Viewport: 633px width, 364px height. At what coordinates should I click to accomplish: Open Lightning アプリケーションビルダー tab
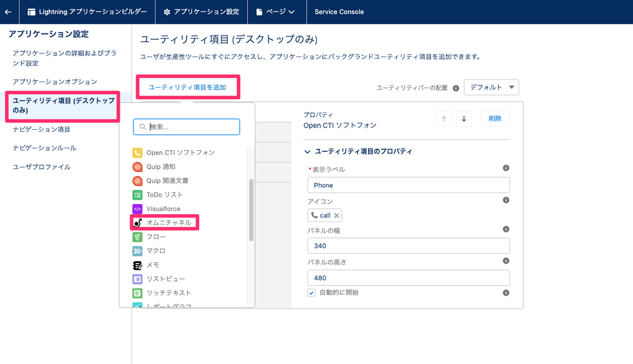(87, 12)
